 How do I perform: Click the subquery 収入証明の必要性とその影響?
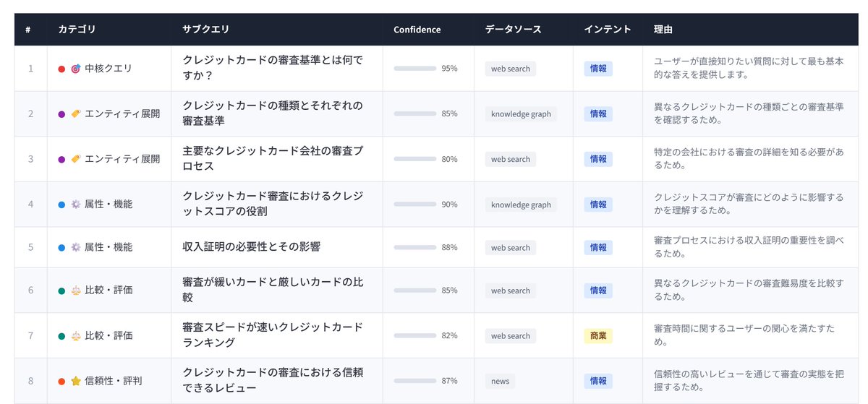[x=251, y=247]
